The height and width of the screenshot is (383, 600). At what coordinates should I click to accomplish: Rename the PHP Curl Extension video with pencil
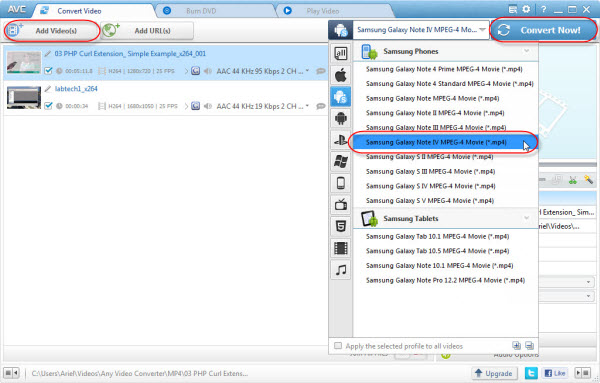(47, 54)
